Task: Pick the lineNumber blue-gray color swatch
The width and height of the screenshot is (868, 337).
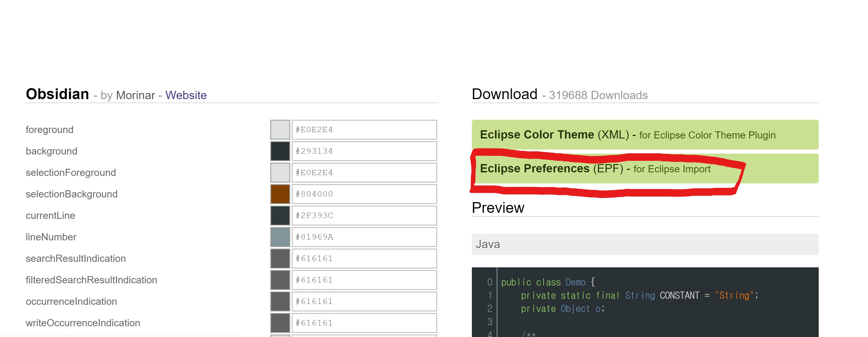Action: pos(280,237)
